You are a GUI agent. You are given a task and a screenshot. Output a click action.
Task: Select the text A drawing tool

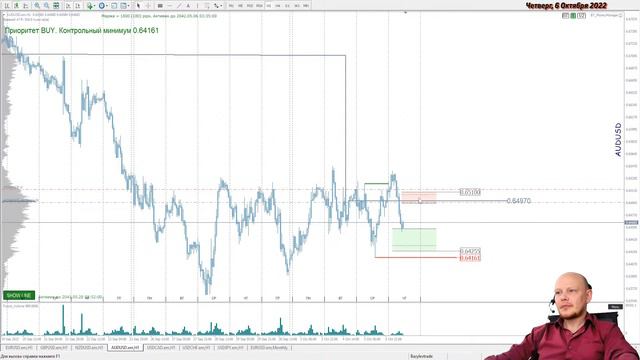coord(188,6)
